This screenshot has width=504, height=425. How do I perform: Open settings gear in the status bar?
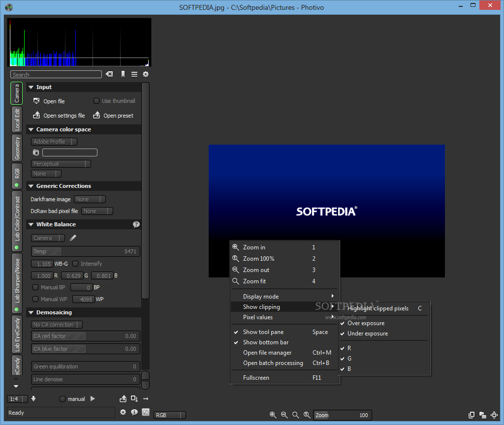pos(123,412)
